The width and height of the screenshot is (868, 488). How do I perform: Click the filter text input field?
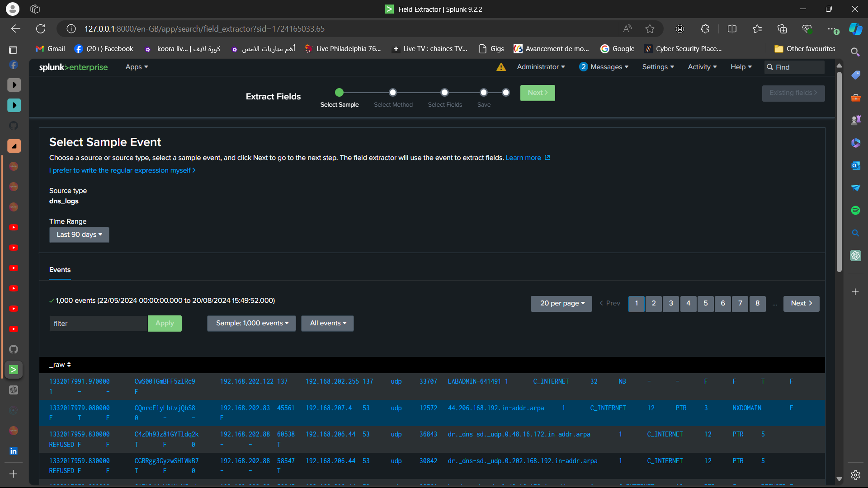tap(99, 324)
